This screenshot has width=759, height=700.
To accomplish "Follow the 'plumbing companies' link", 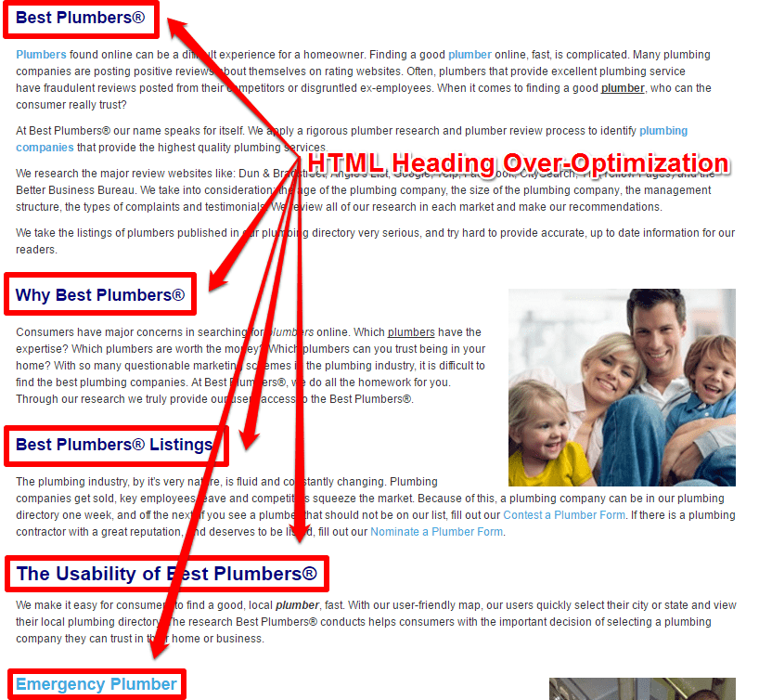I will click(x=352, y=139).
